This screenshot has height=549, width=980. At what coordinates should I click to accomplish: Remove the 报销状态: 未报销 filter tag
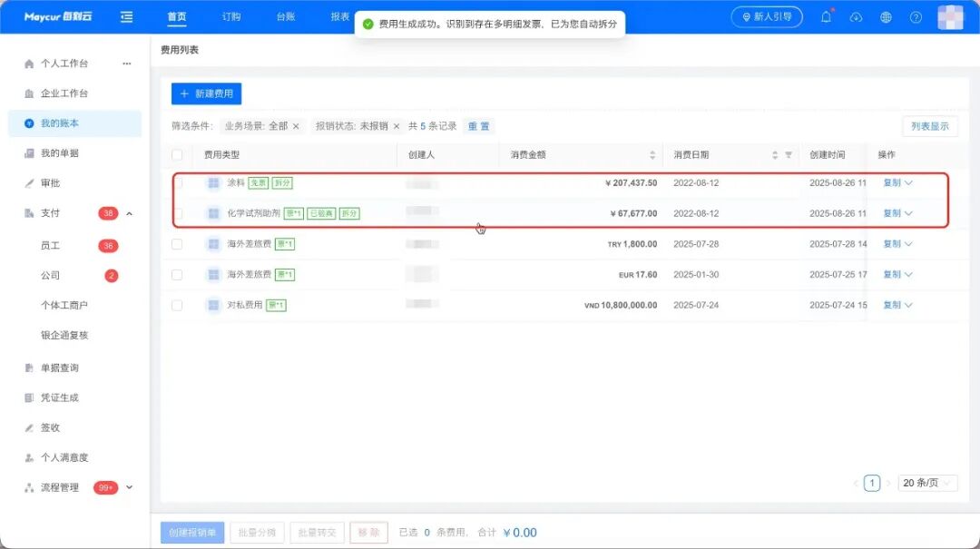click(x=397, y=126)
